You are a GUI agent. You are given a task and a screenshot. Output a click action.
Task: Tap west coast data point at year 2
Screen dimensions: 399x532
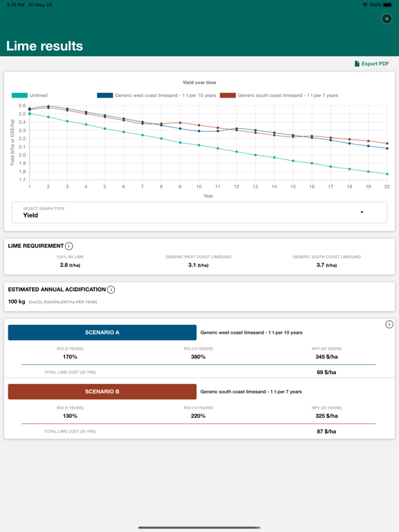coord(48,106)
